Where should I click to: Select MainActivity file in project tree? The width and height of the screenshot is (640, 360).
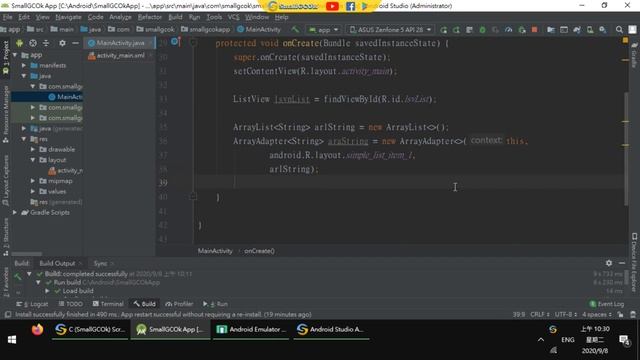coord(47,97)
